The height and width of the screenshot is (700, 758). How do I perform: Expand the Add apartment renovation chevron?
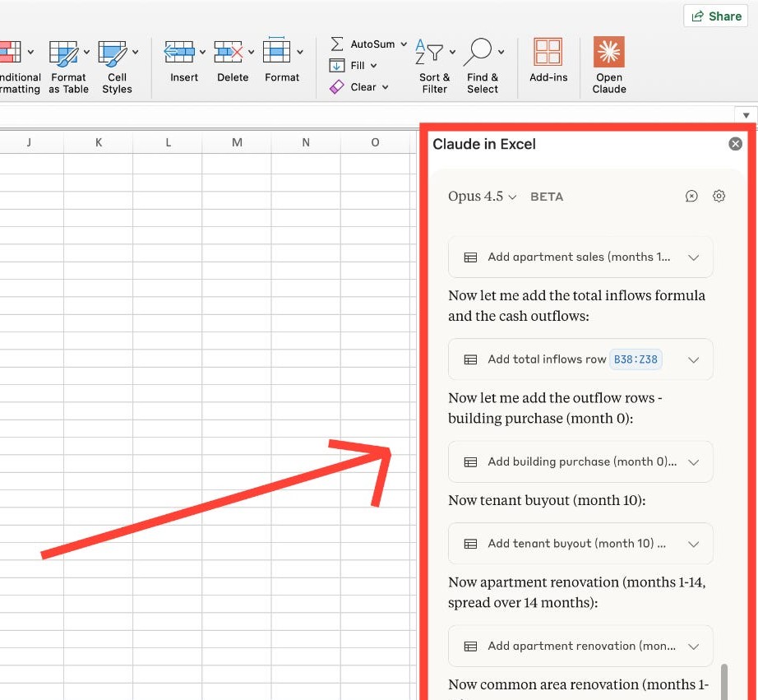click(x=694, y=647)
